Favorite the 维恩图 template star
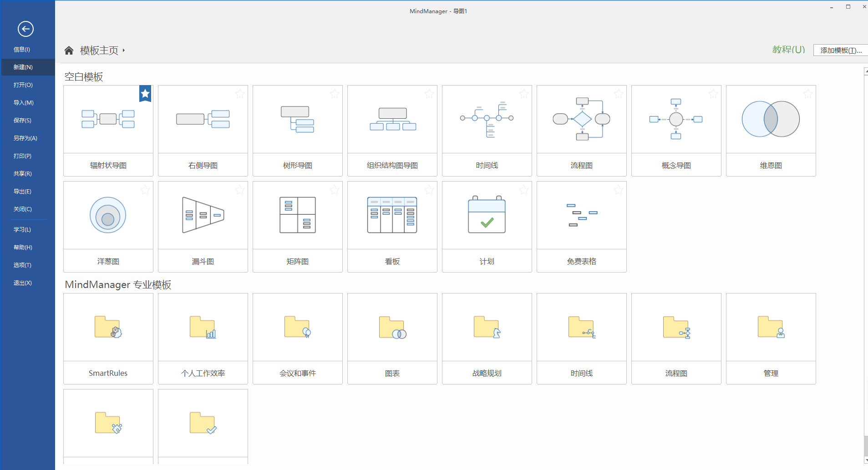 (x=808, y=94)
